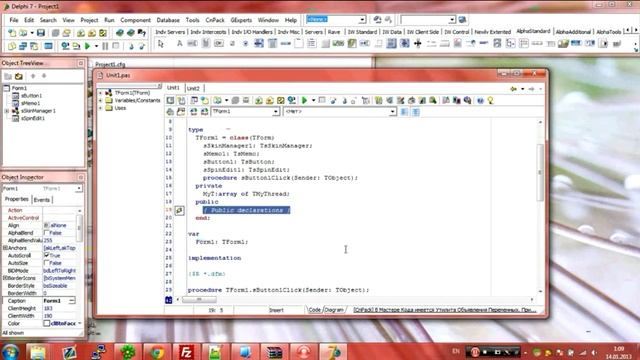Pick the Label 'A' component in palette
This screenshot has height=360, width=640.
pyautogui.click(x=179, y=43)
